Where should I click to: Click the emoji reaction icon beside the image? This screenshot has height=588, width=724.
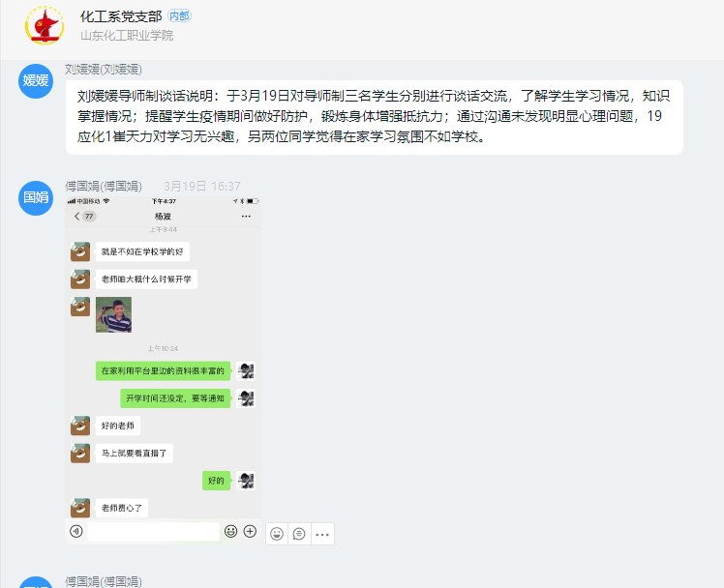click(277, 534)
